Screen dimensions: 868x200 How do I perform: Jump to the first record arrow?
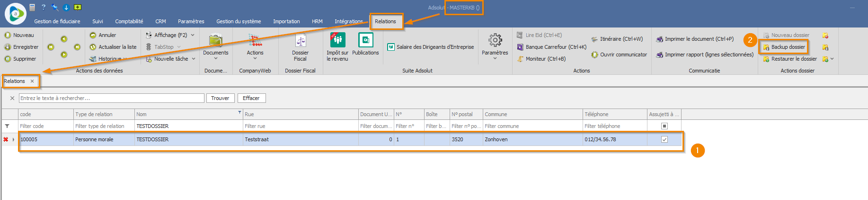(51, 47)
